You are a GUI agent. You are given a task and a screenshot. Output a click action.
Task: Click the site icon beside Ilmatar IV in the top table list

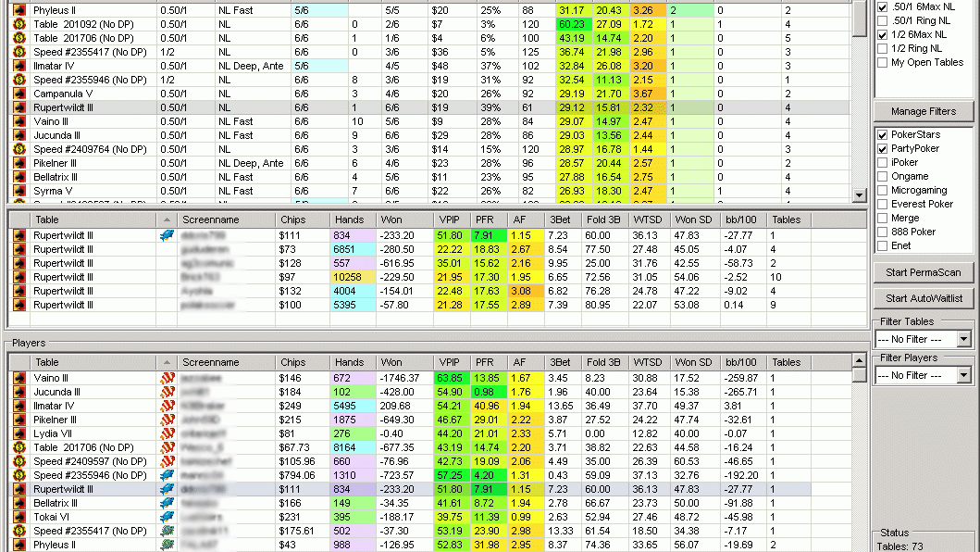(19, 66)
